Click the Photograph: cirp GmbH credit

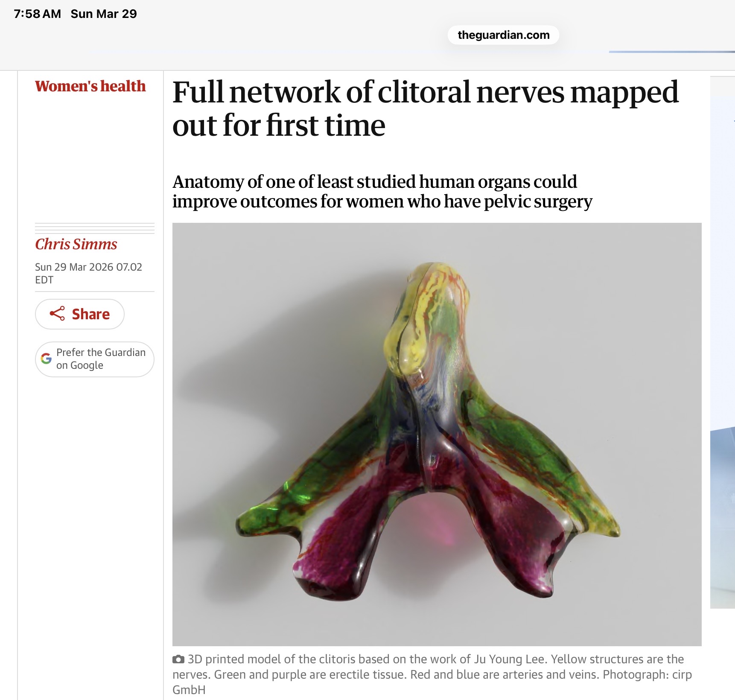pos(432,682)
